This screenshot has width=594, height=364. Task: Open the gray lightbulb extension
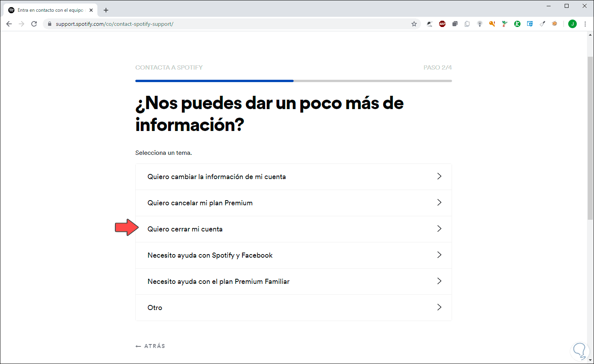coord(480,24)
